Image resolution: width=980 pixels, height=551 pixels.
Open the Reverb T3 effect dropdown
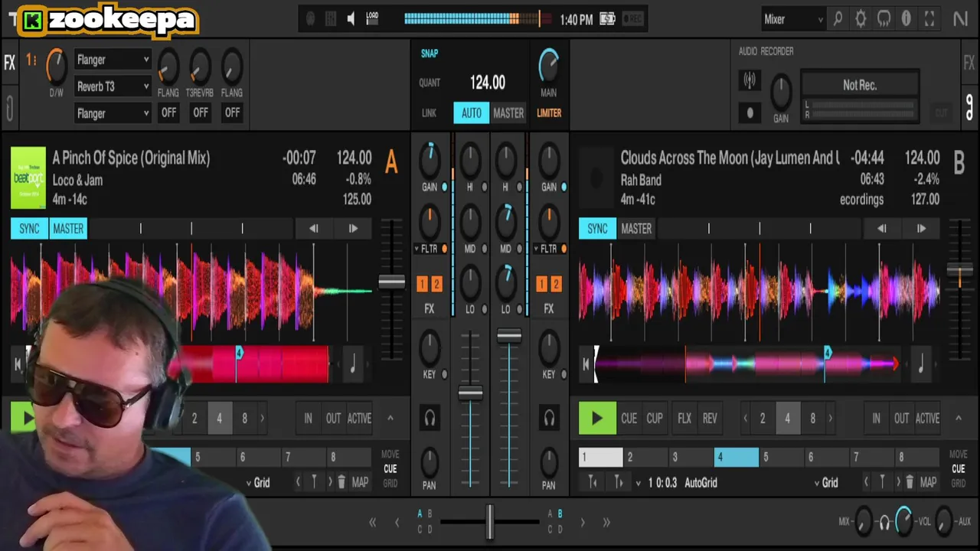[x=113, y=86]
